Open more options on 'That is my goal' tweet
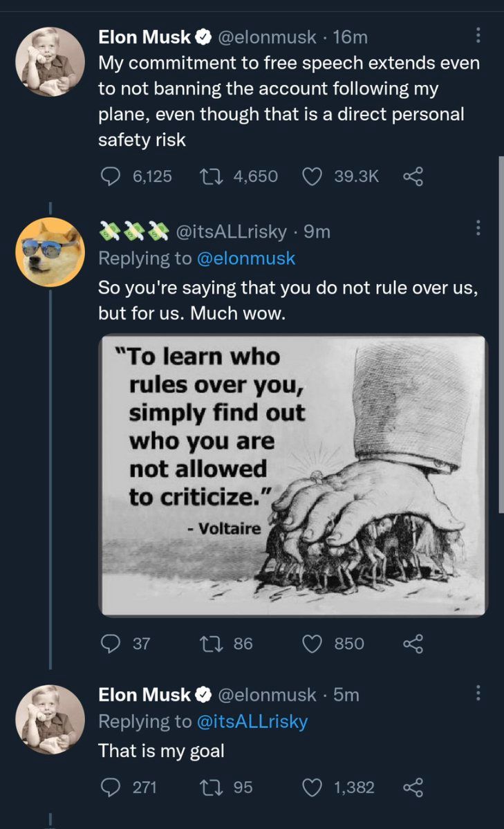Viewport: 504px width, 829px height. [478, 693]
